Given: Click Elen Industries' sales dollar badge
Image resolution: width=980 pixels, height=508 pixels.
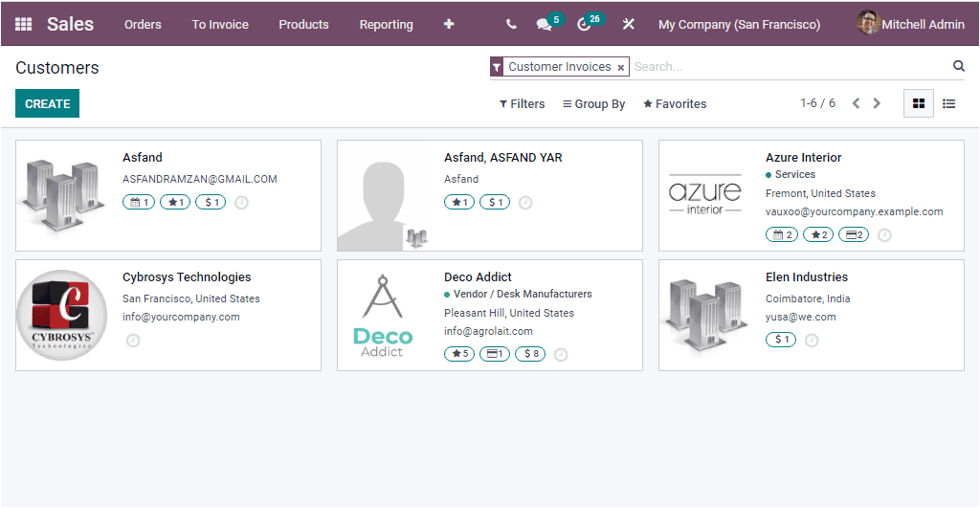Looking at the screenshot, I should 781,340.
